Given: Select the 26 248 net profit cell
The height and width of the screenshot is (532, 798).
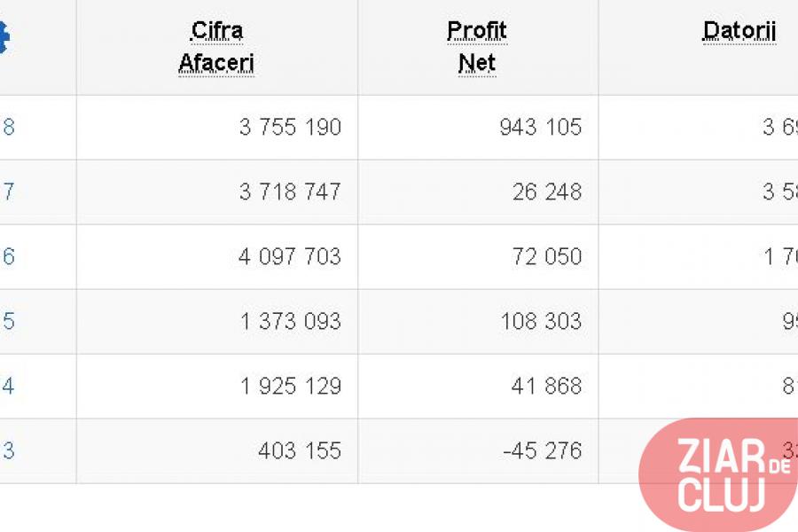Looking at the screenshot, I should click(x=479, y=192).
